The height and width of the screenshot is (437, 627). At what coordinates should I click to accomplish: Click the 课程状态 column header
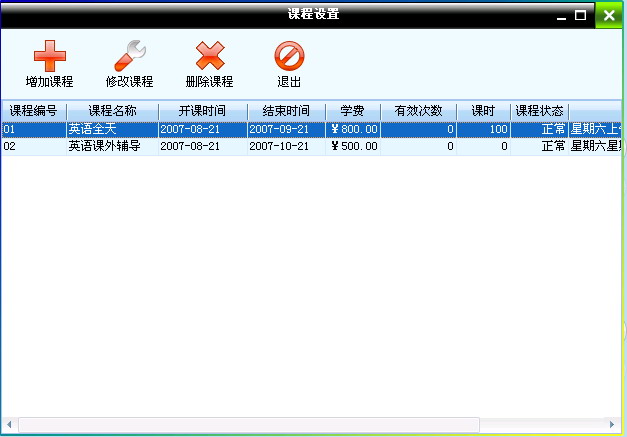(x=539, y=111)
